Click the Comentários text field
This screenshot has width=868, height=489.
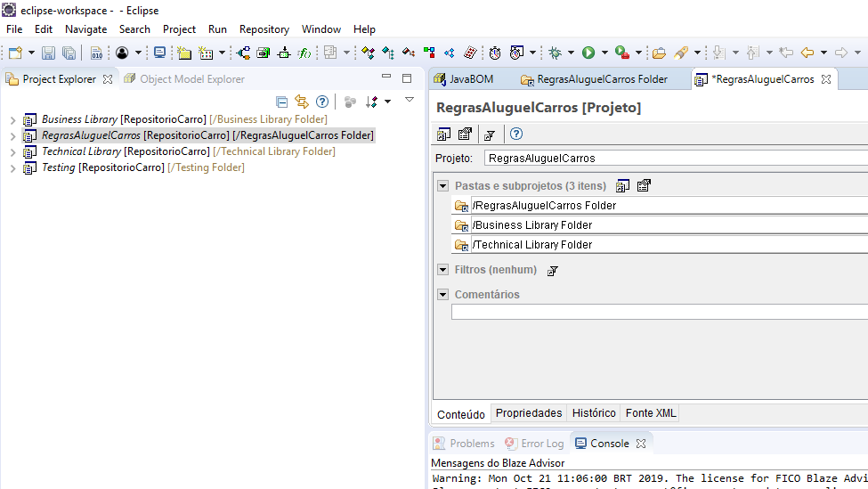[x=660, y=312]
